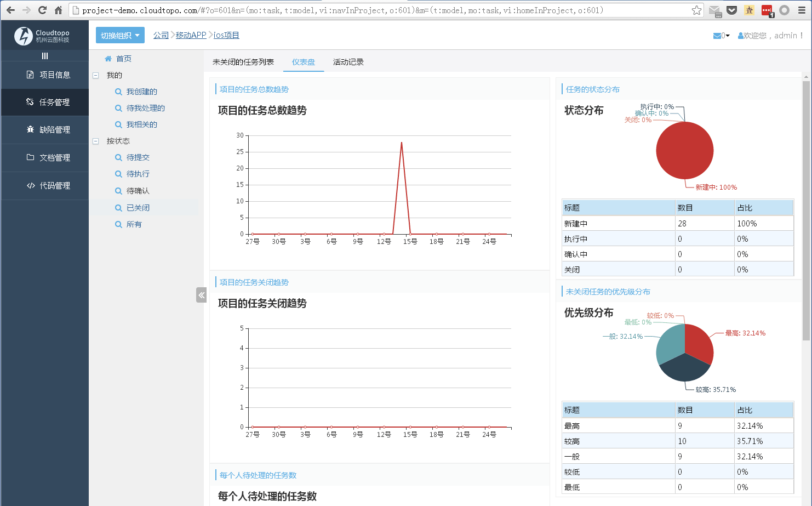This screenshot has height=506, width=812.
Task: Open 缺陷管理 bug section
Action: pyautogui.click(x=45, y=129)
